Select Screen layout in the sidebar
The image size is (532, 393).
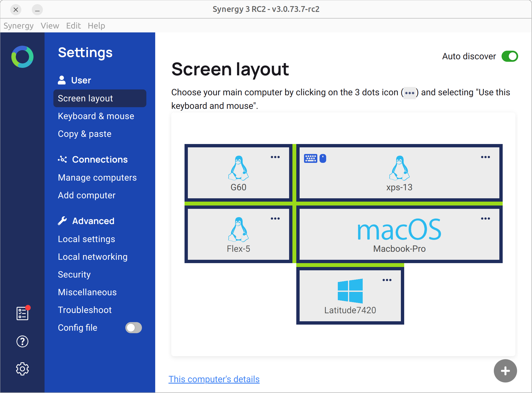[100, 98]
